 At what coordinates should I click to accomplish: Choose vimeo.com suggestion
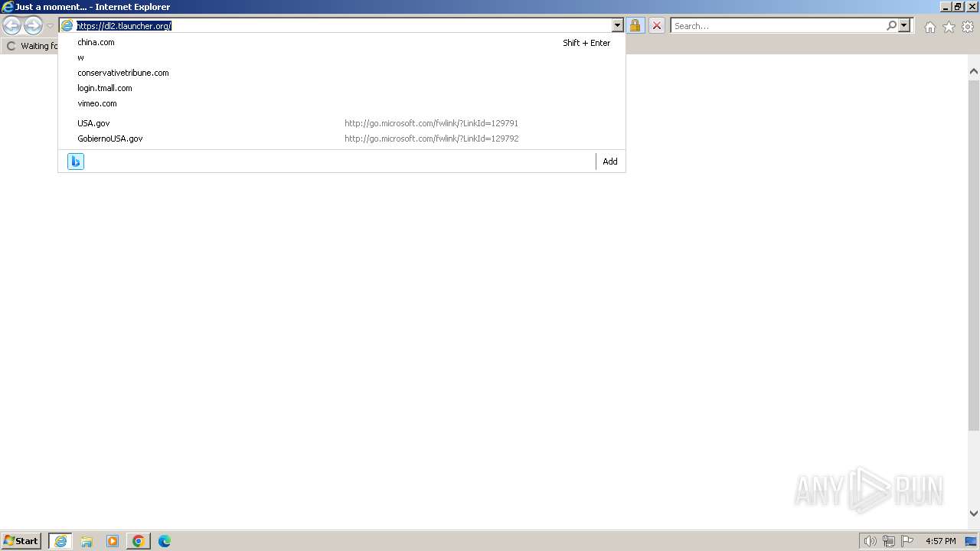[341, 103]
